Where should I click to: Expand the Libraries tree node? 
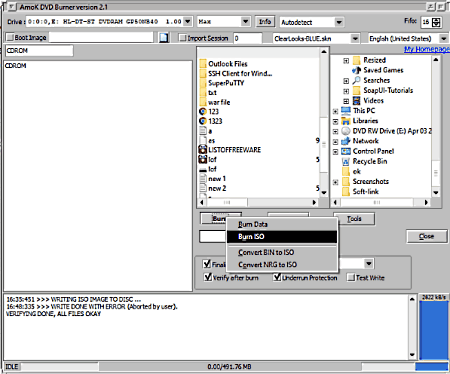(335, 121)
